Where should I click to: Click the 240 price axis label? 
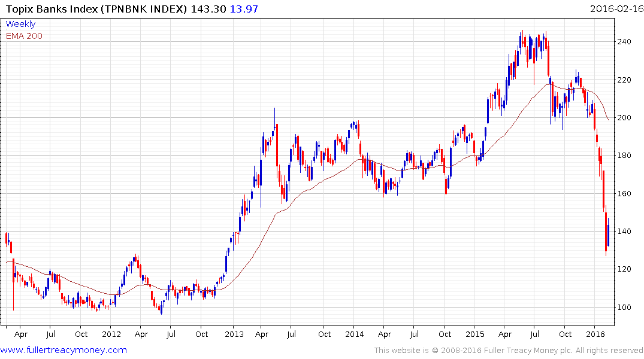(624, 41)
